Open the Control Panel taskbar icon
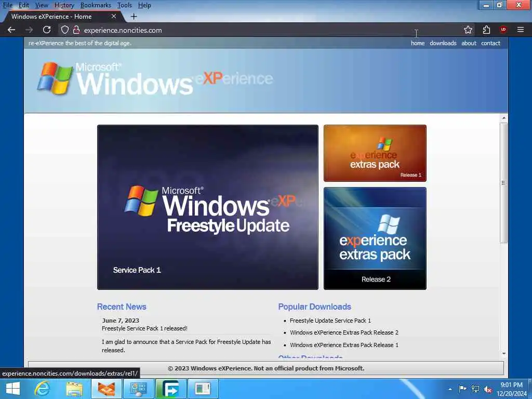The image size is (532, 399). click(x=138, y=389)
